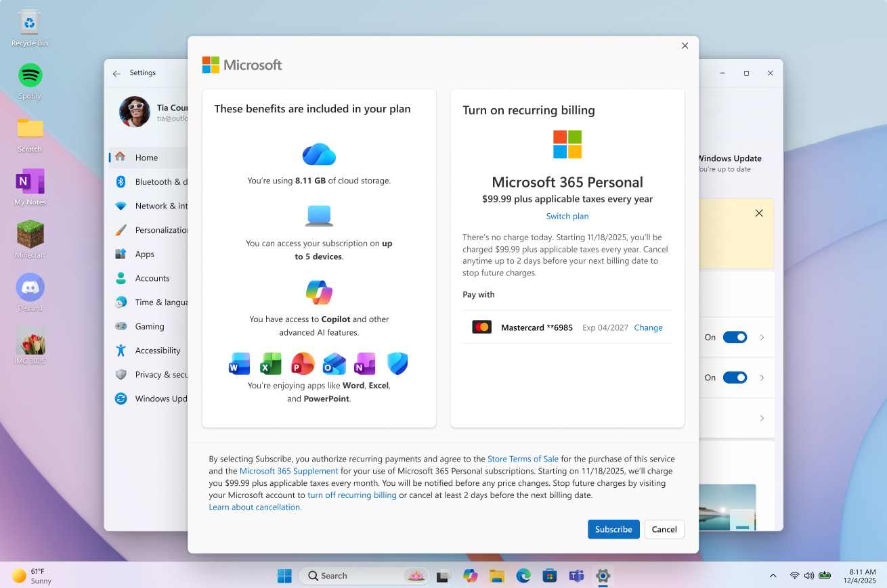Image resolution: width=887 pixels, height=588 pixels.
Task: Click the taskbar Search box
Action: pyautogui.click(x=364, y=576)
